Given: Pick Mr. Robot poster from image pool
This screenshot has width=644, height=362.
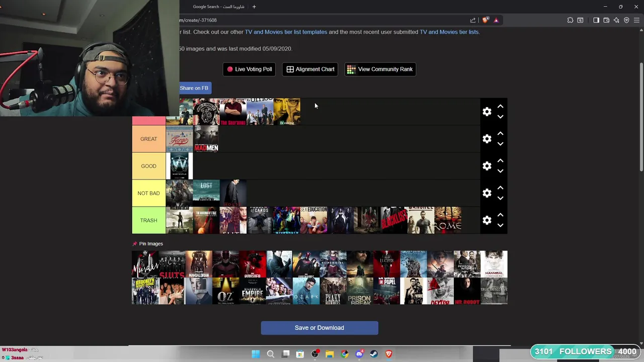Looking at the screenshot, I should click(467, 291).
